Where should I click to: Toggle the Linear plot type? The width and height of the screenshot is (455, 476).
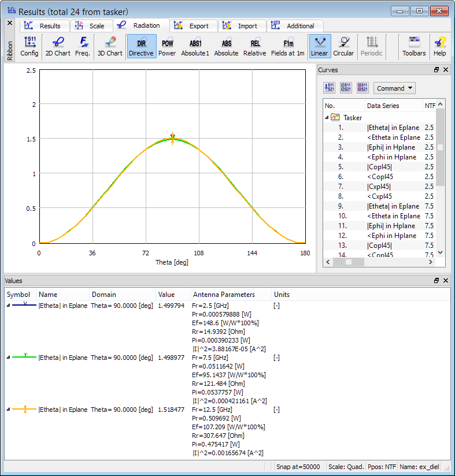click(x=319, y=46)
